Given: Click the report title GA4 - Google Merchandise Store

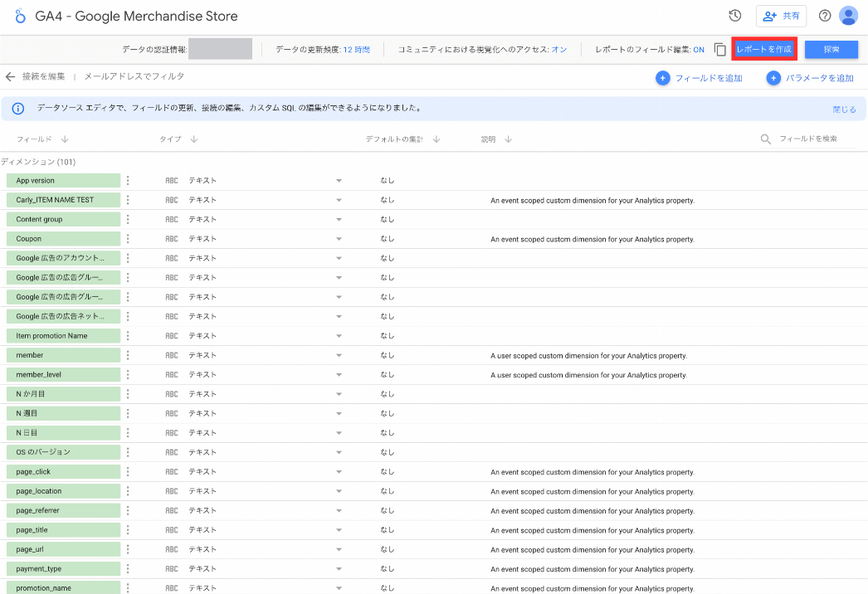Looking at the screenshot, I should click(x=136, y=16).
